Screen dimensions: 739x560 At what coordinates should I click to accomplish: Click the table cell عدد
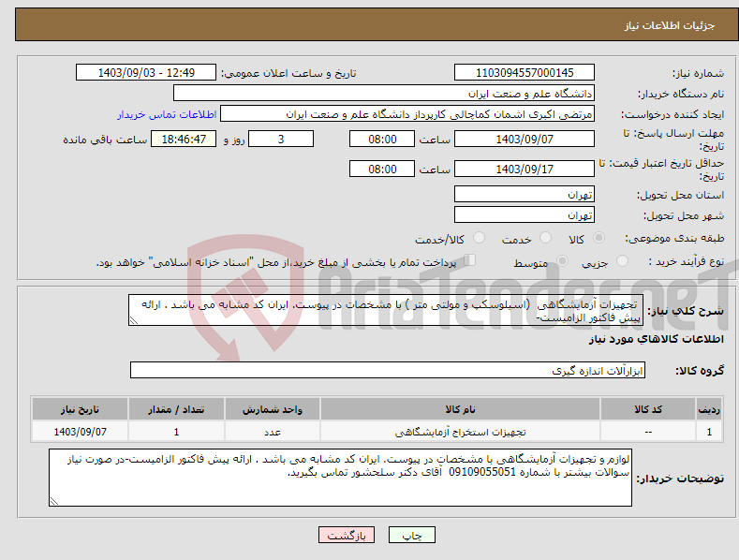click(x=273, y=432)
